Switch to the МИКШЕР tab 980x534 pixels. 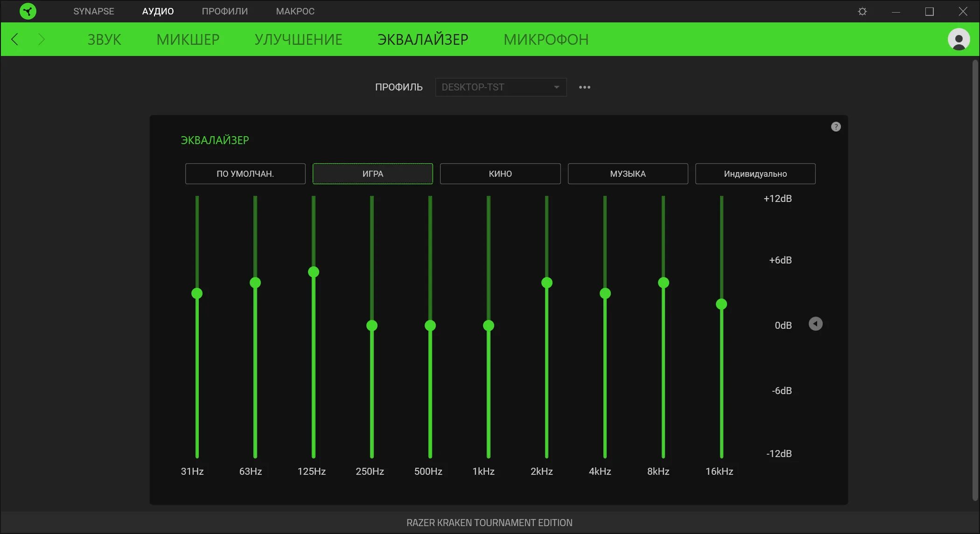[x=188, y=39]
